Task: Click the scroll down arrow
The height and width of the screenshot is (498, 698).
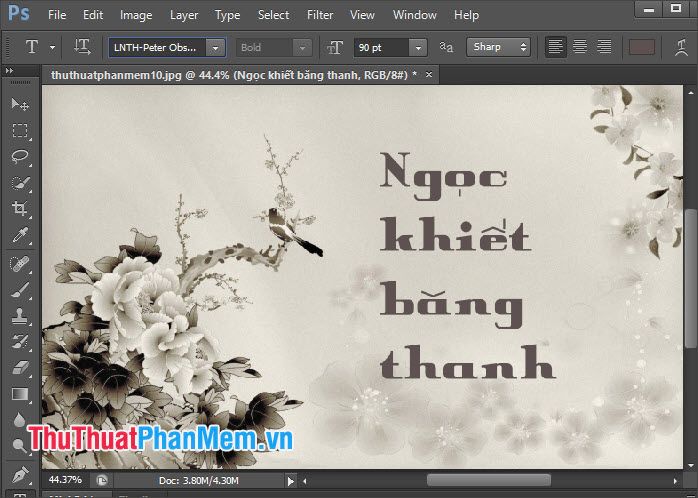Action: (x=690, y=465)
